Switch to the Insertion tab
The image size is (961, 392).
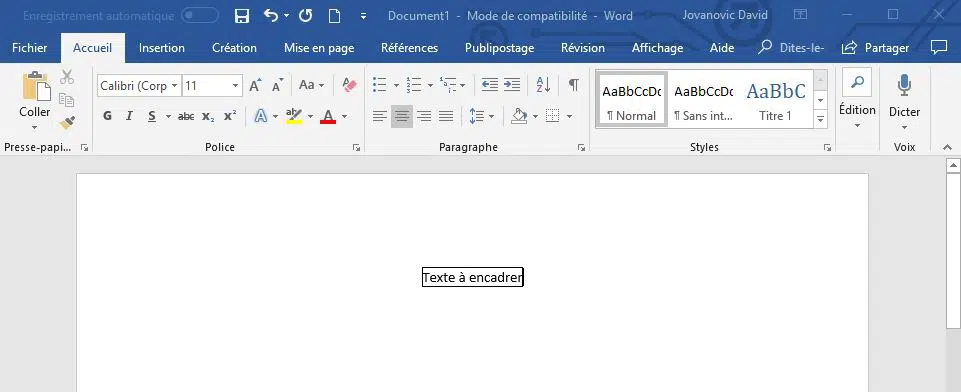[x=162, y=48]
